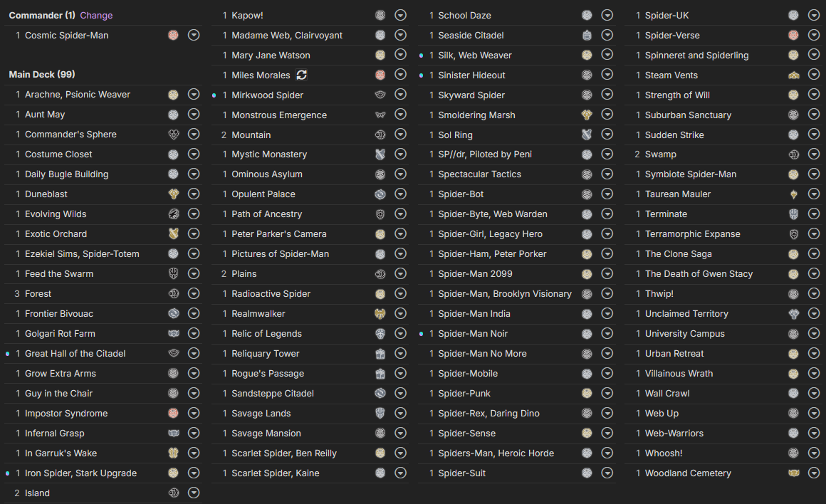Open the dropdown for Whoosh!
The height and width of the screenshot is (504, 826).
[814, 453]
